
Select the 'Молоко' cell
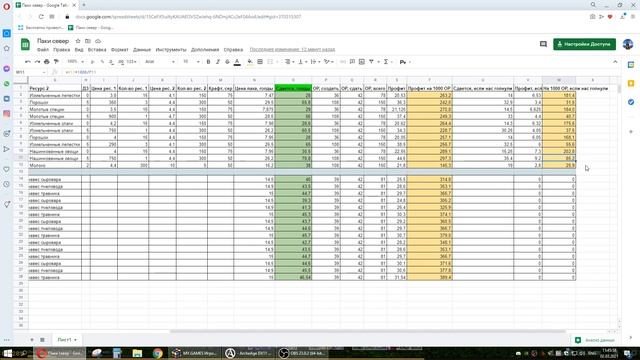tap(55, 165)
